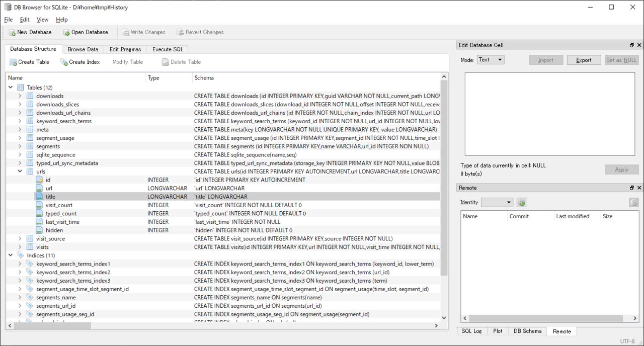The height and width of the screenshot is (346, 644).
Task: Click the Import button
Action: (x=546, y=60)
